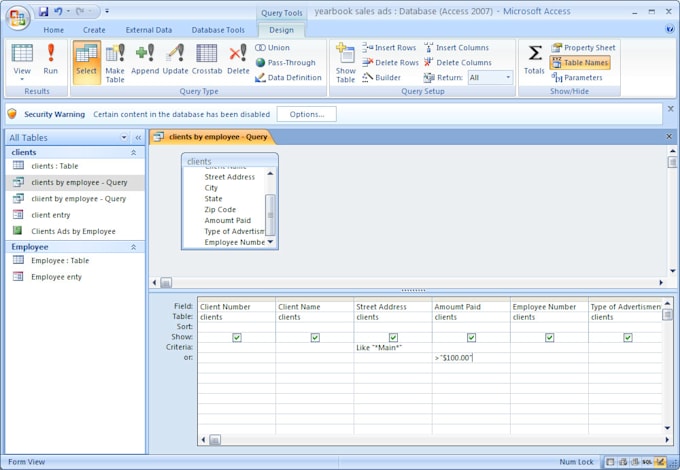This screenshot has width=680, height=470.
Task: Collapse the clients group
Action: (134, 153)
